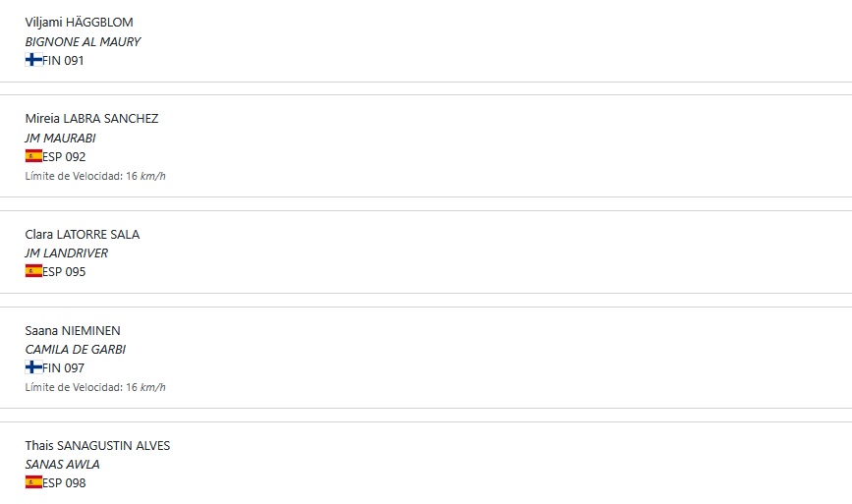852x504 pixels.
Task: Click the Spain flag beside ESP 092
Action: [x=33, y=156]
